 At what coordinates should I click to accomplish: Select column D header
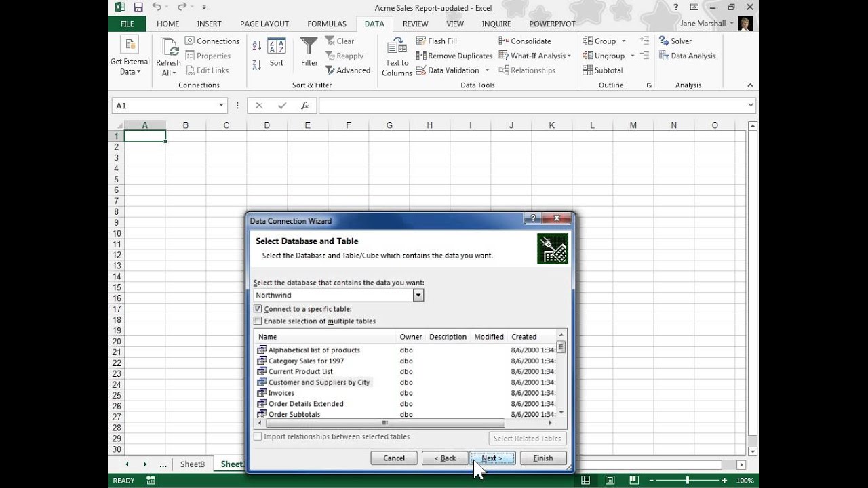point(267,125)
